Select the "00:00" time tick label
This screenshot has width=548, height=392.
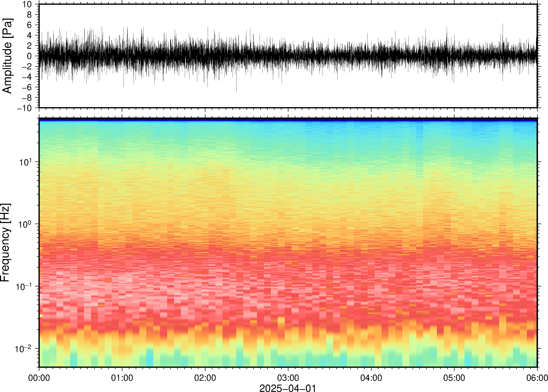coord(39,378)
